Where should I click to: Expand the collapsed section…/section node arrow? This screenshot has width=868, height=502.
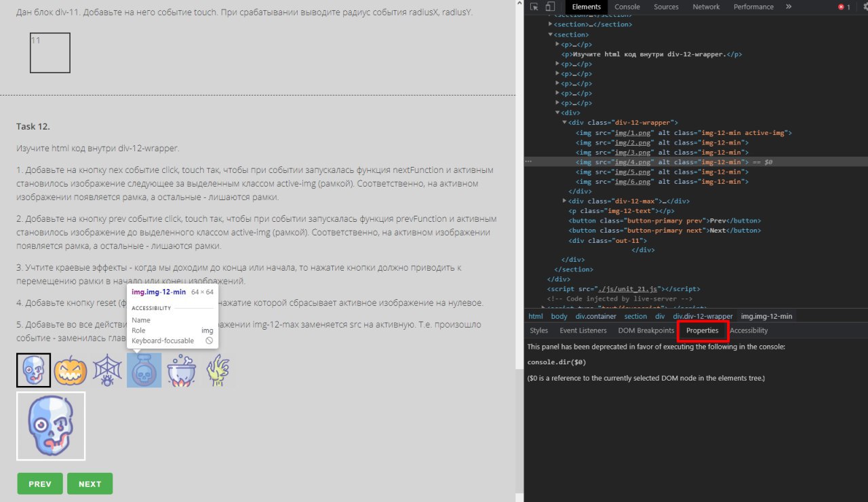(x=550, y=24)
